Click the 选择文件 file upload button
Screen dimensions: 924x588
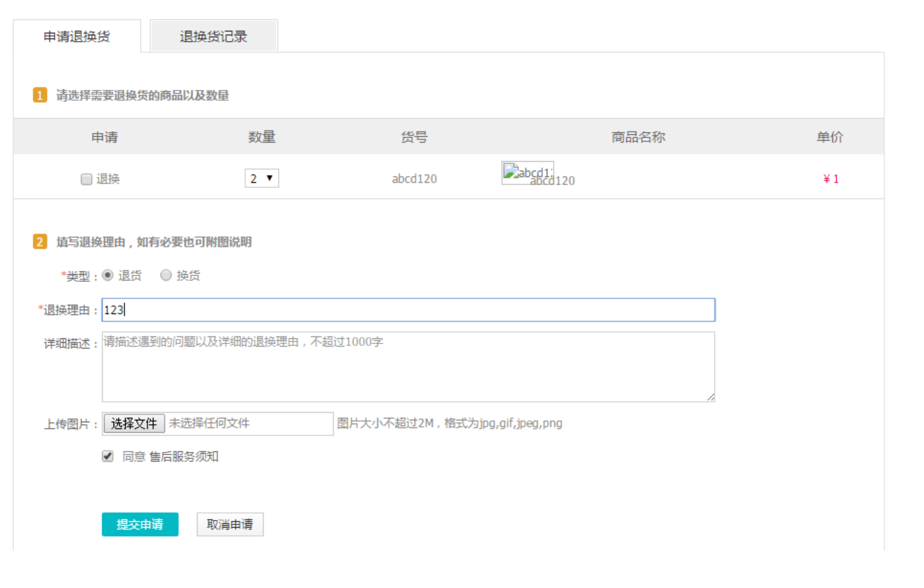(134, 423)
